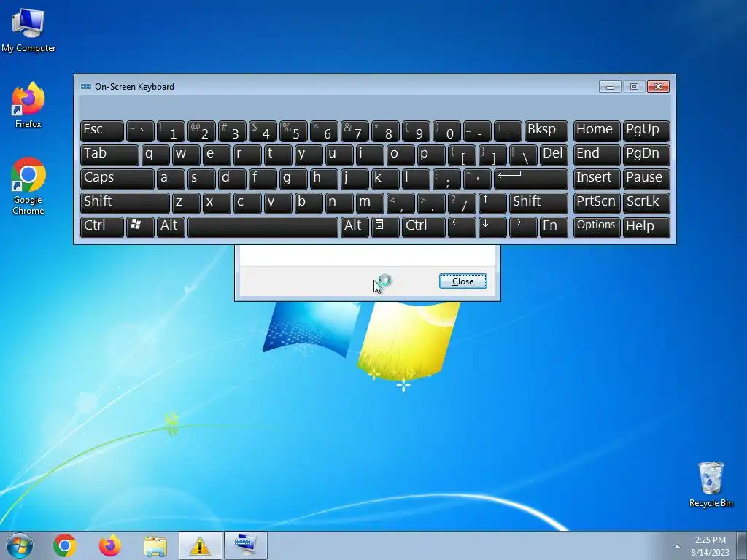Toggle the left Ctrl key
This screenshot has width=747, height=560.
tap(102, 227)
